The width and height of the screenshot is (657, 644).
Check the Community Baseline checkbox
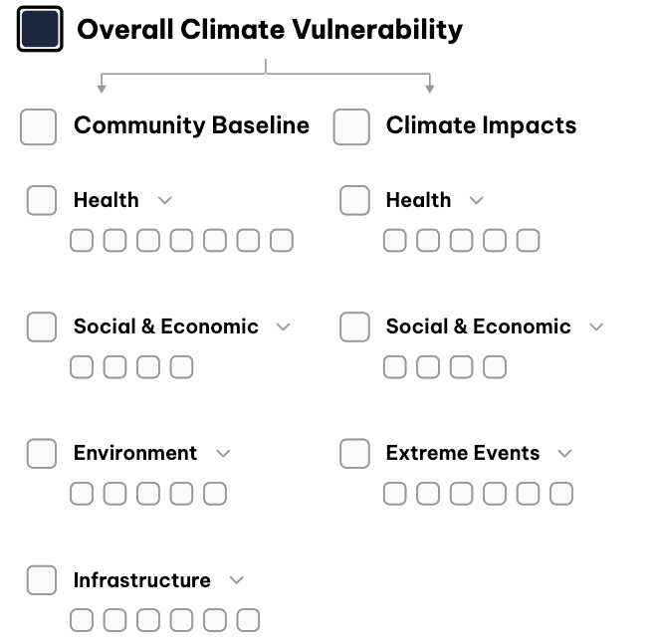[39, 126]
